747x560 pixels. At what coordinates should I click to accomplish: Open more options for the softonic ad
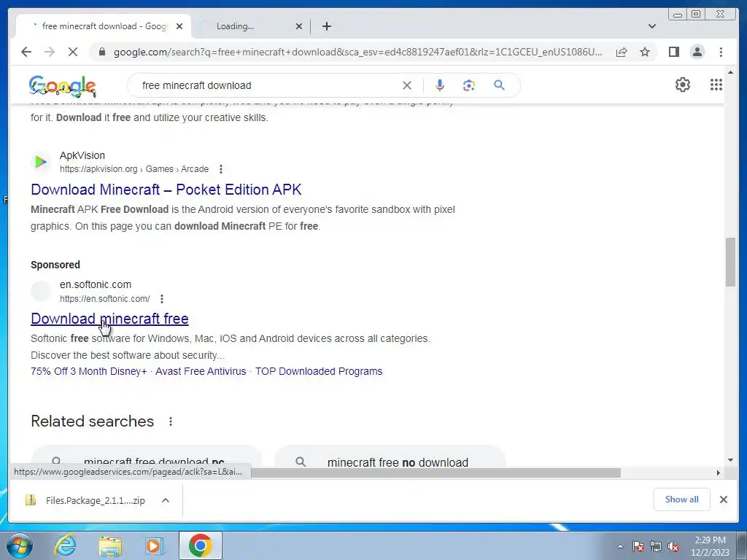click(x=162, y=299)
